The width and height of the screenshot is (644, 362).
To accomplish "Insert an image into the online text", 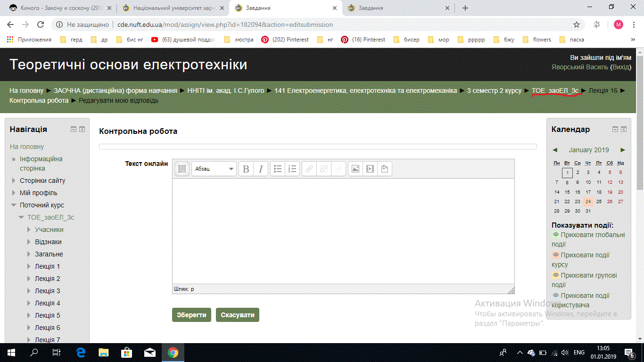I will (355, 168).
